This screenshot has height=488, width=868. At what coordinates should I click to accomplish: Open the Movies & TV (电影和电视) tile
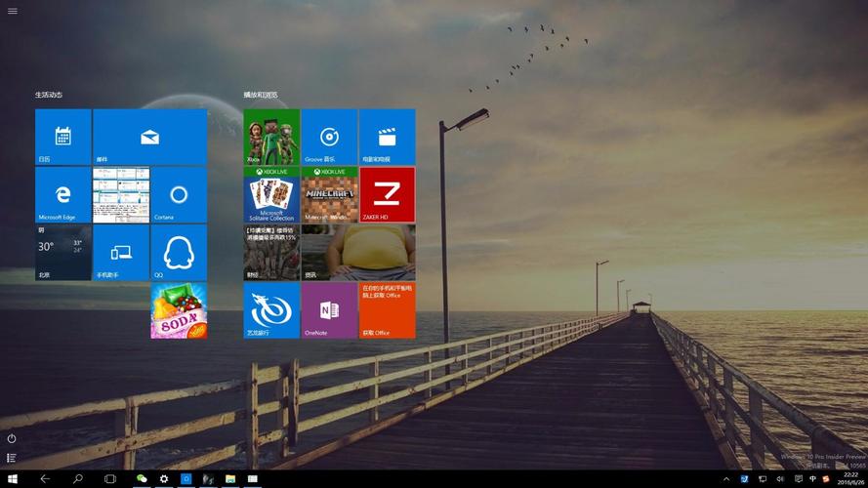point(387,137)
